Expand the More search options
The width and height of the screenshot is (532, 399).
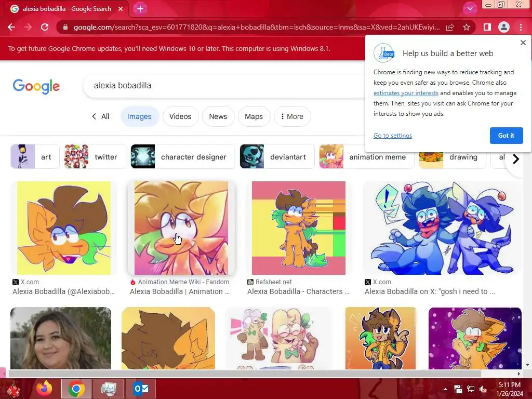coord(292,116)
